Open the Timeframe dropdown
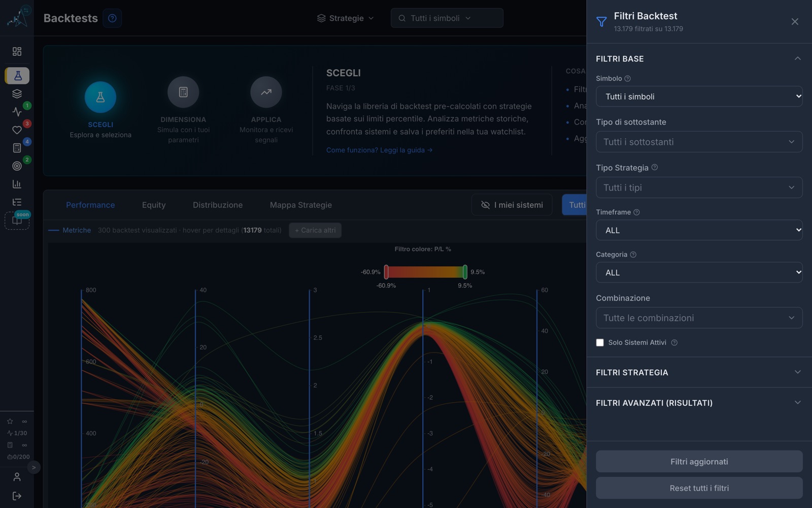The height and width of the screenshot is (508, 812). [x=699, y=230]
